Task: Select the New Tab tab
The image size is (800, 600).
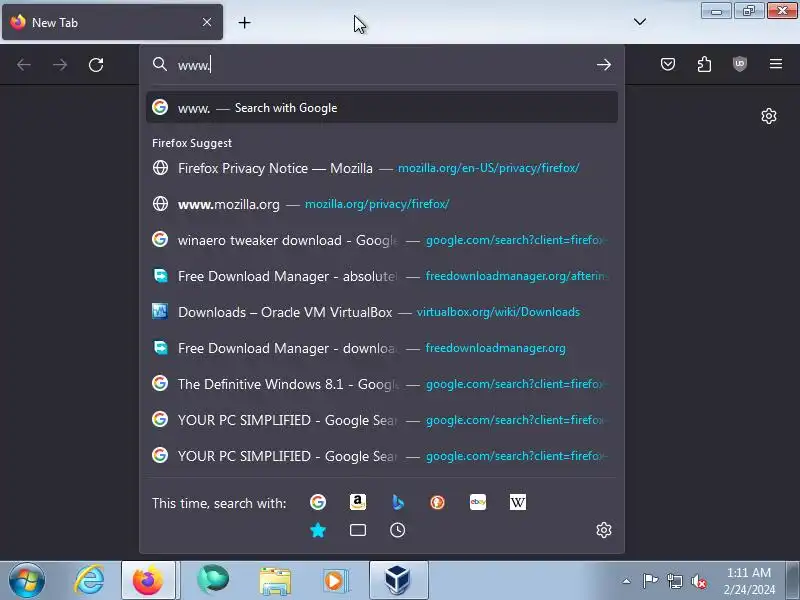Action: pos(112,22)
